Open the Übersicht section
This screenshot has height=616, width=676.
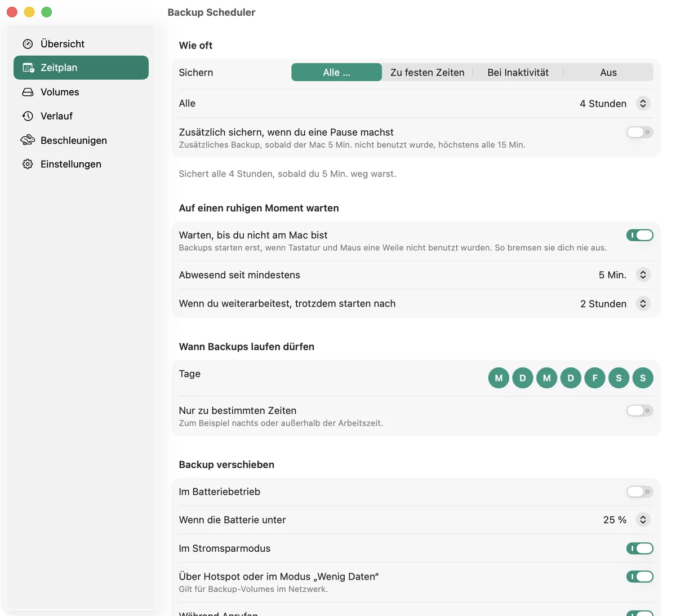click(x=81, y=44)
